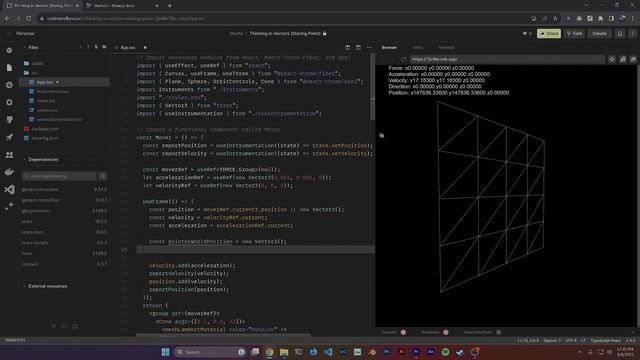Expand the External resources section
Image resolution: width=640 pixels, height=360 pixels.
(x=24, y=286)
